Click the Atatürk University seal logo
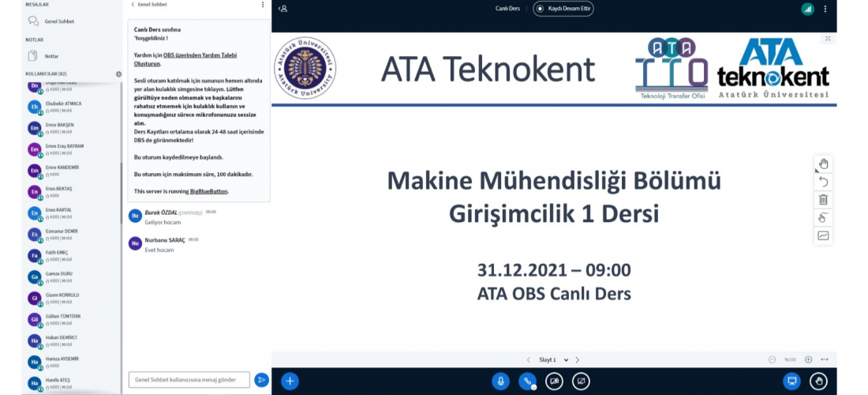Image resolution: width=868 pixels, height=395 pixels. (x=305, y=68)
